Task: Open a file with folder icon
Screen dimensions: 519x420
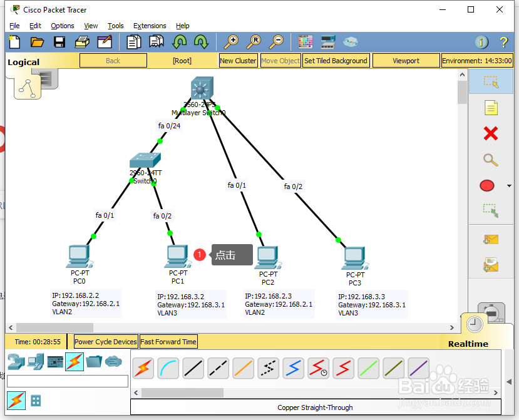Action: [37, 42]
